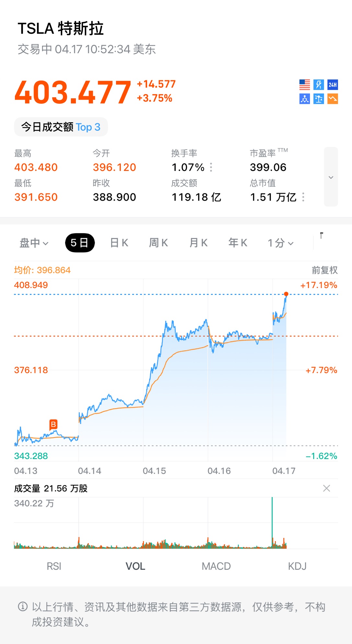Tap the lightning bolt Level 1 icon
The width and height of the screenshot is (352, 644).
click(x=319, y=85)
